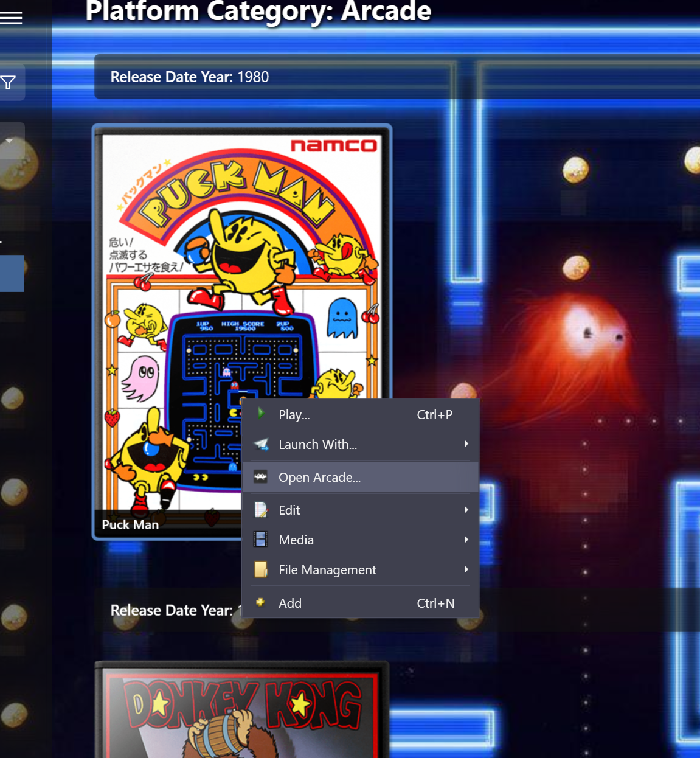Click the Ctrl+N shortcut text
The height and width of the screenshot is (758, 700).
435,603
